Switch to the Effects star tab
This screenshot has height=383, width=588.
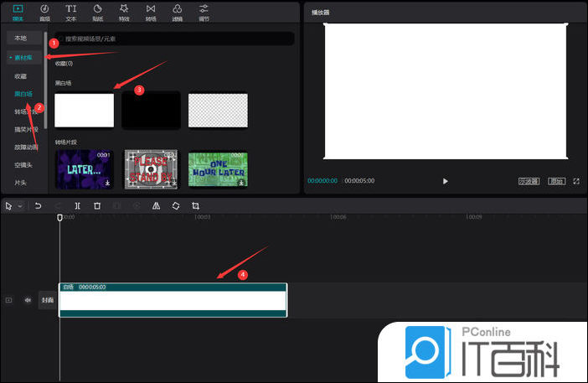click(x=124, y=13)
